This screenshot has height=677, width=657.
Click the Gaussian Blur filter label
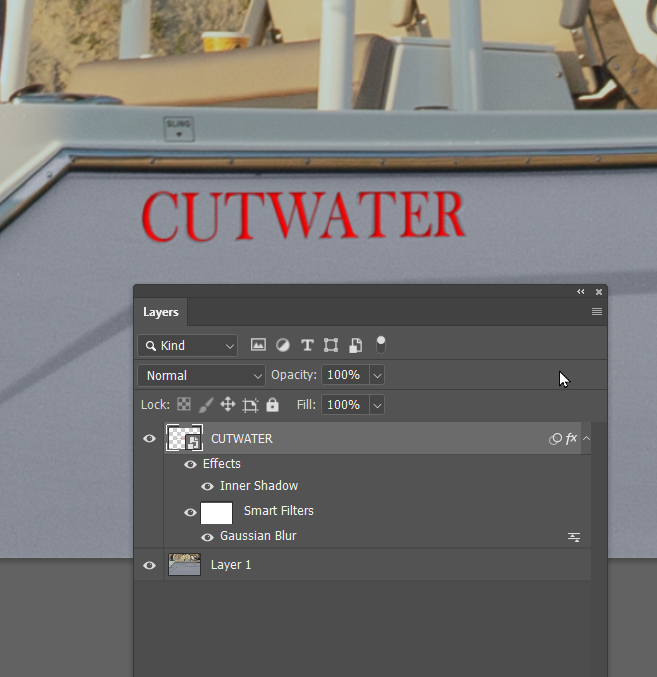point(258,536)
